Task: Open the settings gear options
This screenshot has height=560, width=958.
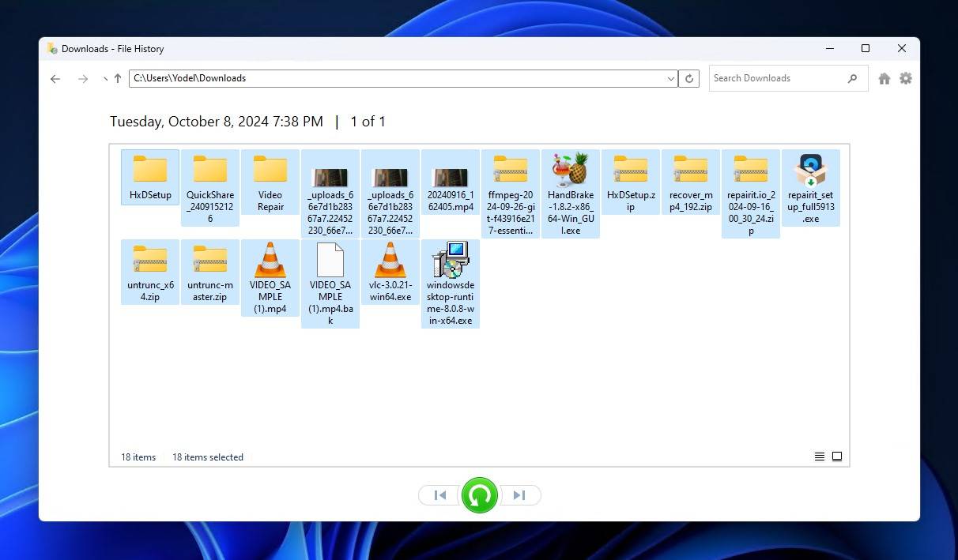Action: pyautogui.click(x=906, y=78)
